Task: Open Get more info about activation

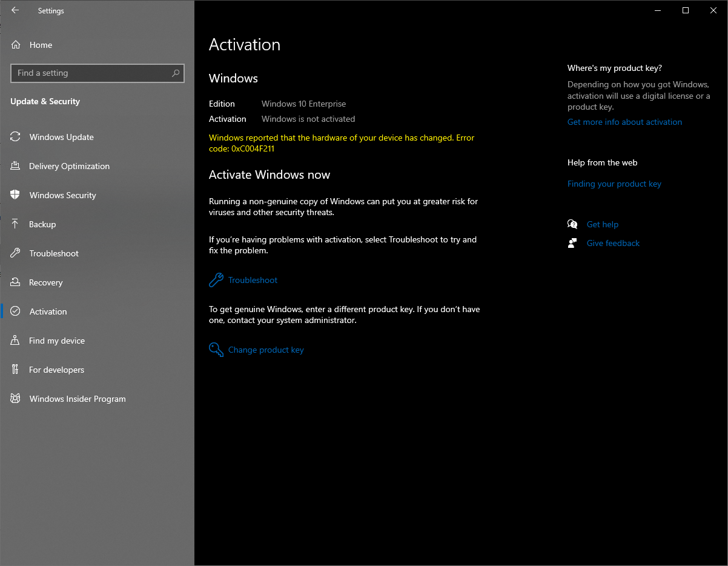Action: (x=624, y=122)
